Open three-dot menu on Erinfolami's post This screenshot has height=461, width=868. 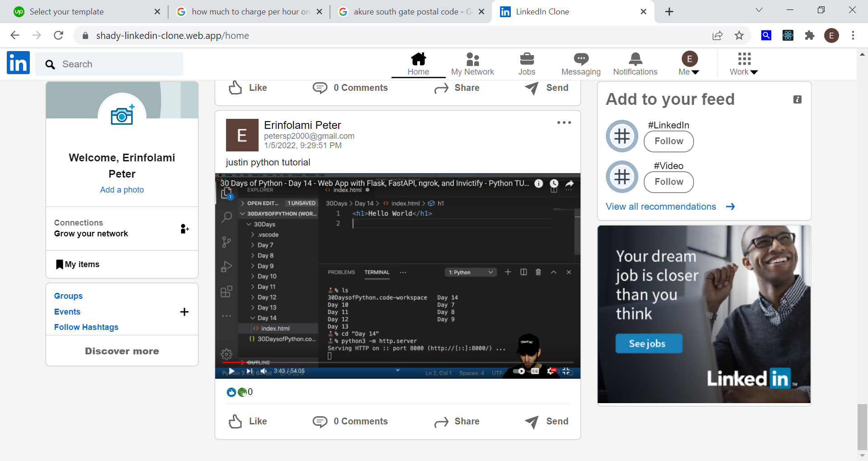click(564, 122)
